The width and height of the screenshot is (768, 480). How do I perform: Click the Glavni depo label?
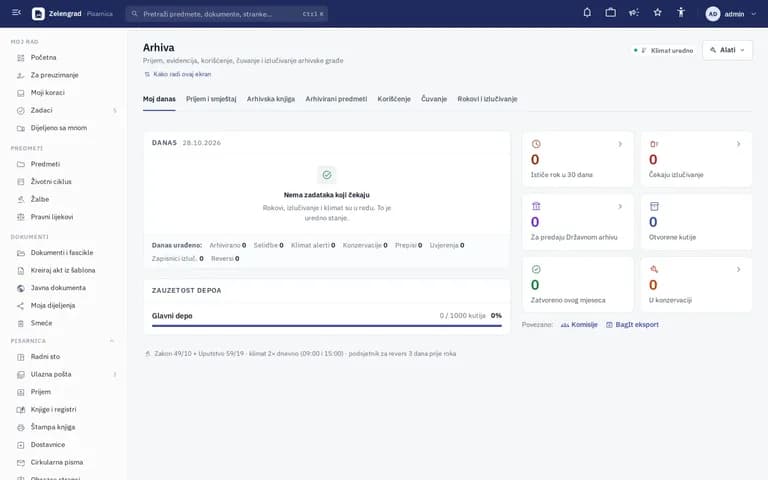(x=172, y=316)
